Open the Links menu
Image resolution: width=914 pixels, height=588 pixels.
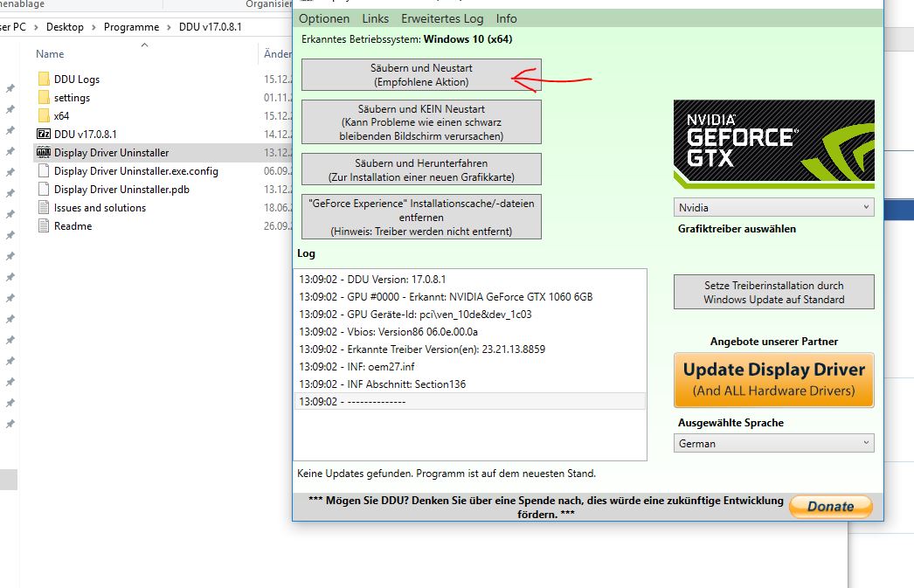pos(376,18)
